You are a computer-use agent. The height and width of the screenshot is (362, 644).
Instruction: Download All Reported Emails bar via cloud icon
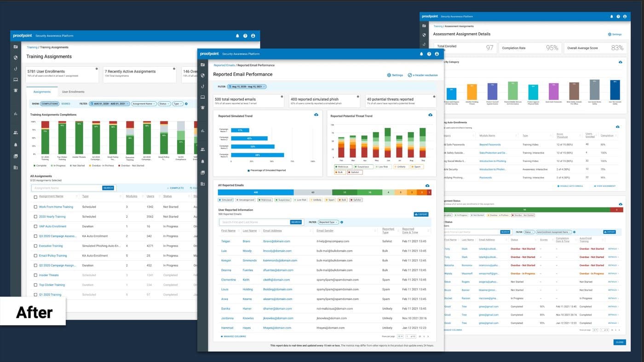point(427,185)
